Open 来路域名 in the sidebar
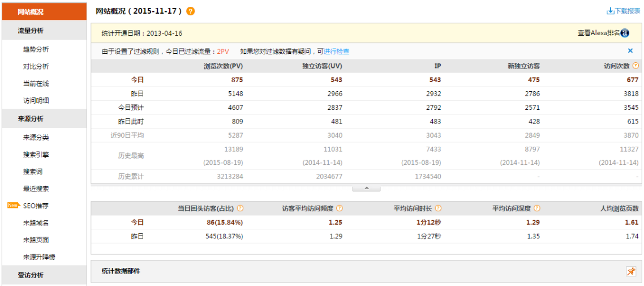Viewport: 644px width, 286px height. pos(36,223)
